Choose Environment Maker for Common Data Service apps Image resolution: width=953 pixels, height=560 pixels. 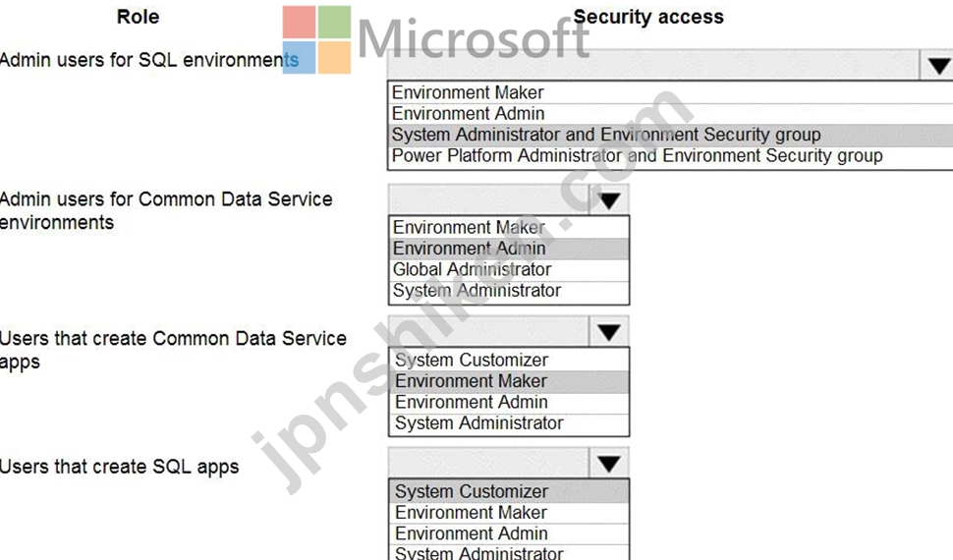coord(509,381)
